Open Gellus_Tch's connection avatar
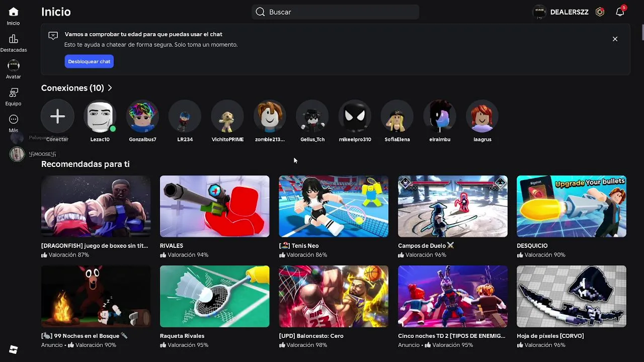This screenshot has height=362, width=644. pos(312,117)
